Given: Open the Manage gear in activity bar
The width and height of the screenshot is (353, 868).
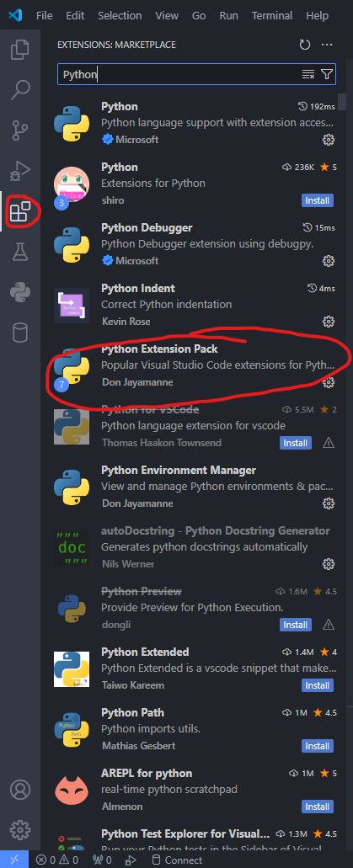Looking at the screenshot, I should [20, 830].
